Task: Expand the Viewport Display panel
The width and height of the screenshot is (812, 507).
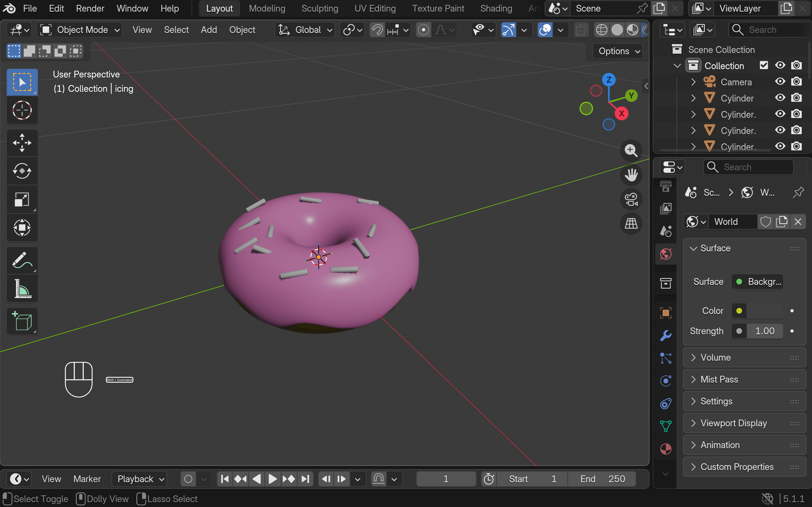Action: [744, 423]
